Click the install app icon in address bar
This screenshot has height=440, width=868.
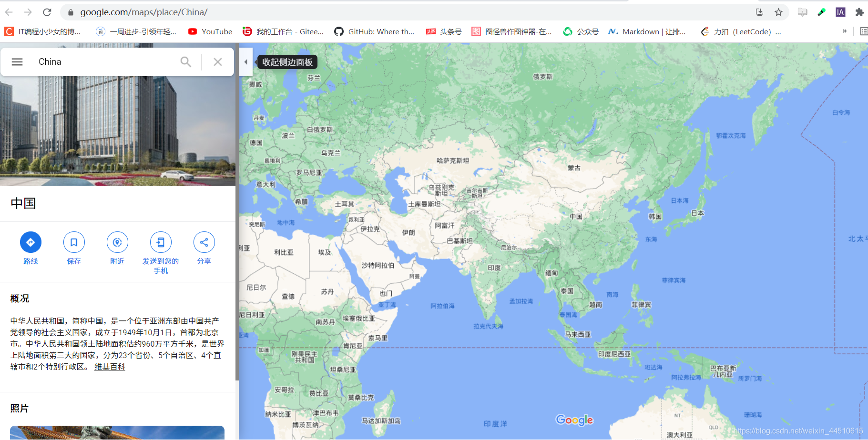pyautogui.click(x=759, y=12)
